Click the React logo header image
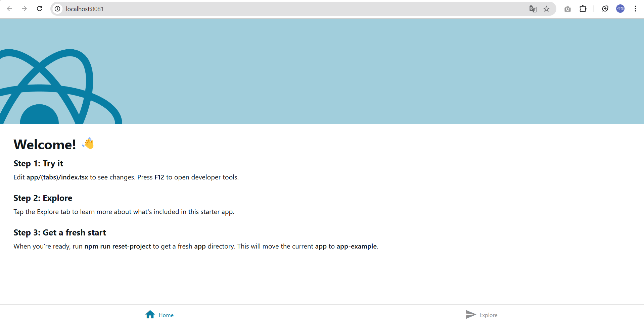The image size is (644, 322). pyautogui.click(x=61, y=86)
